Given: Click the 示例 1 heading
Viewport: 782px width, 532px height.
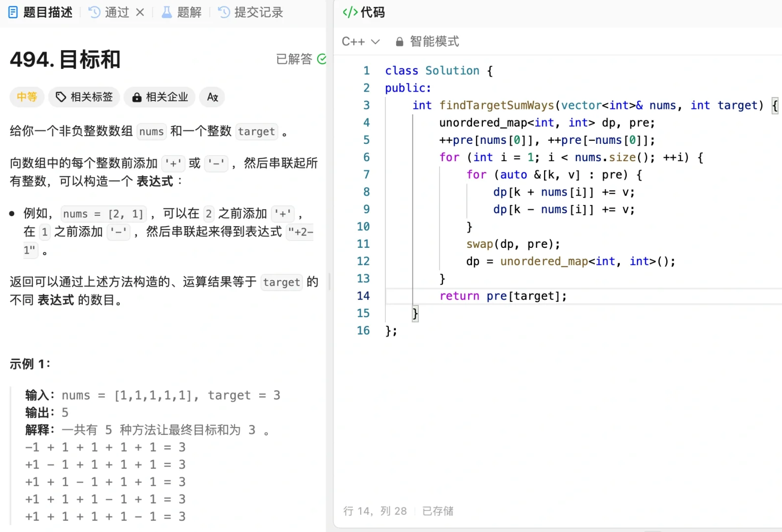Looking at the screenshot, I should (30, 364).
